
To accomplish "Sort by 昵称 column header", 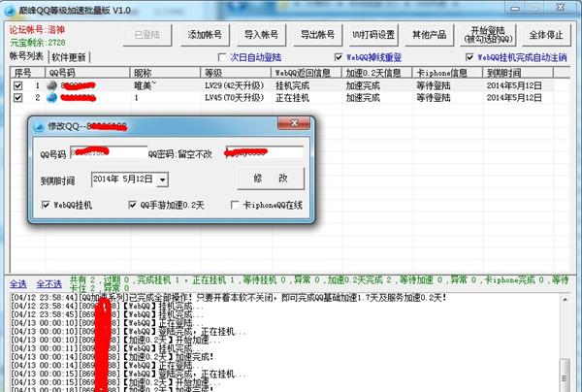I will [x=165, y=73].
